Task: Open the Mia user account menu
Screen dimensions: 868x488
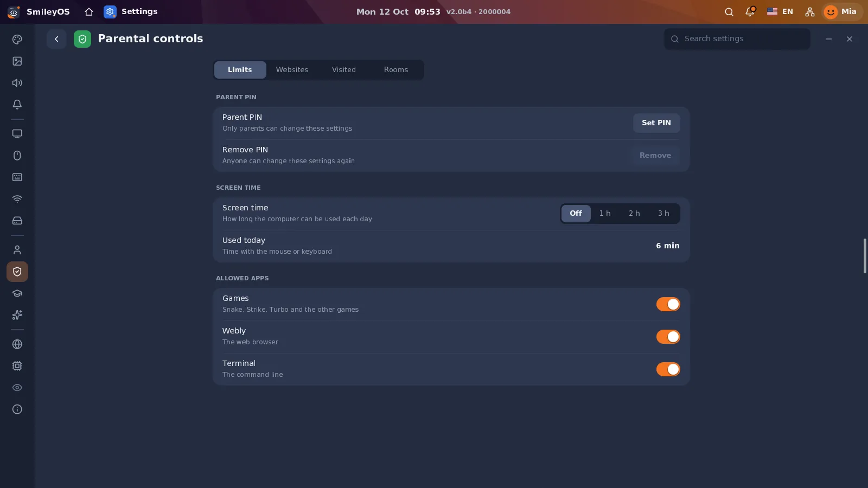Action: (841, 11)
